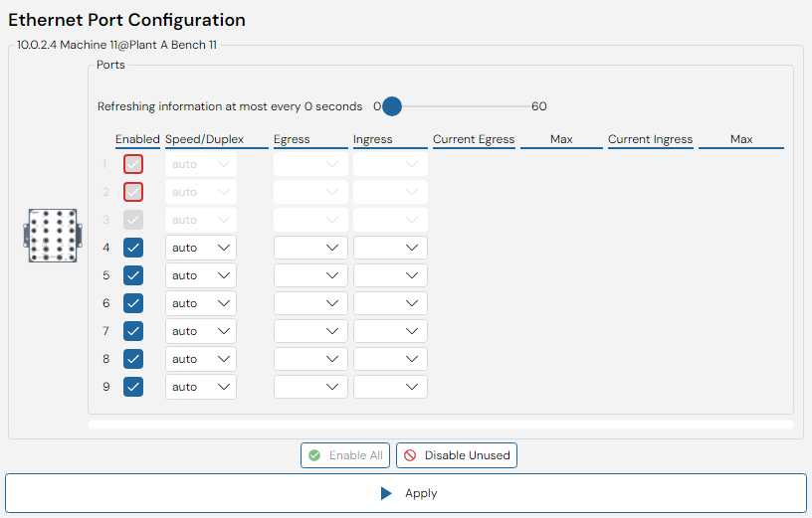Open the Ingress dropdown for port 5

[390, 275]
